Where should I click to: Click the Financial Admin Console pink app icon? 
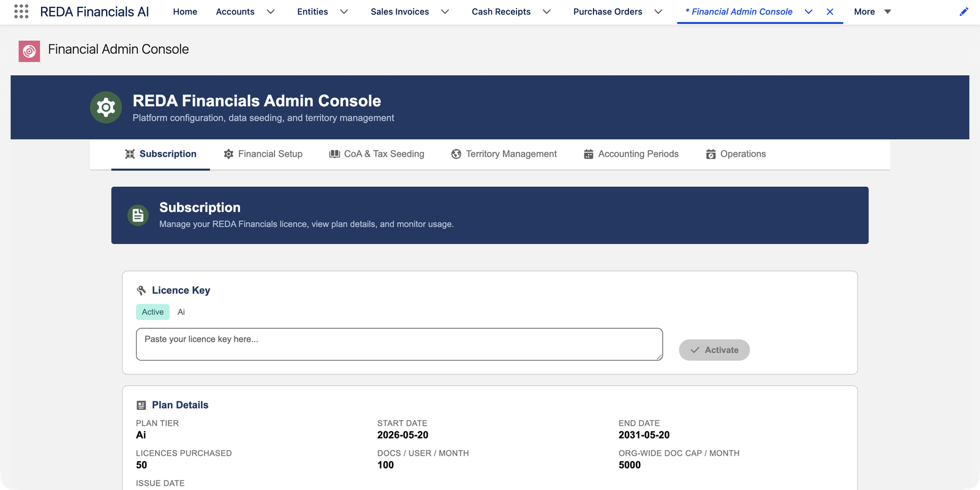pos(29,51)
